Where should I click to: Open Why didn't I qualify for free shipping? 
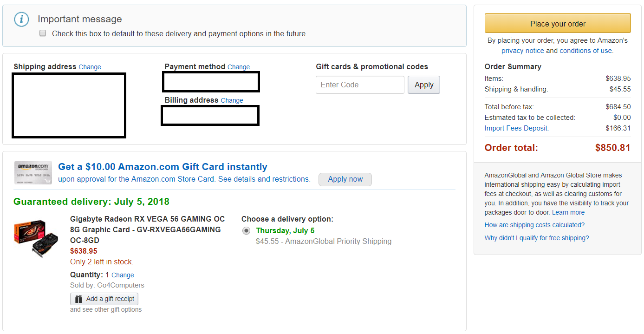pos(536,238)
